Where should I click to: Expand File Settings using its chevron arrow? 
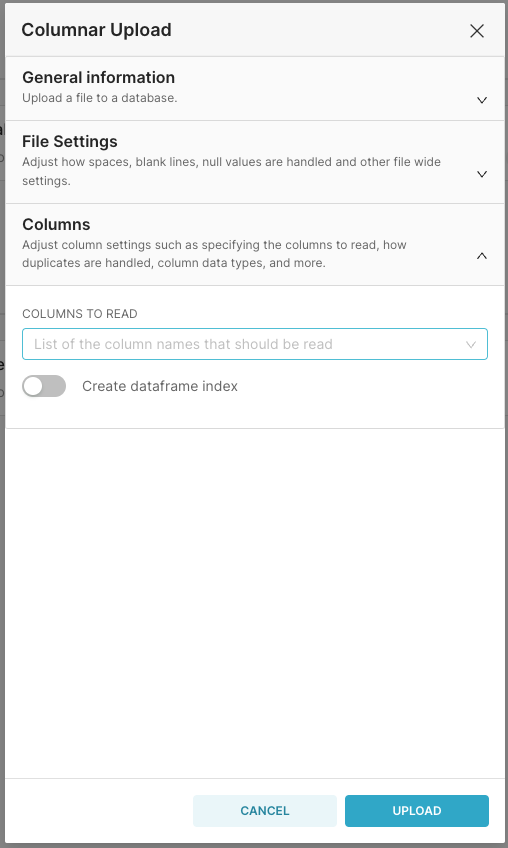click(x=481, y=174)
